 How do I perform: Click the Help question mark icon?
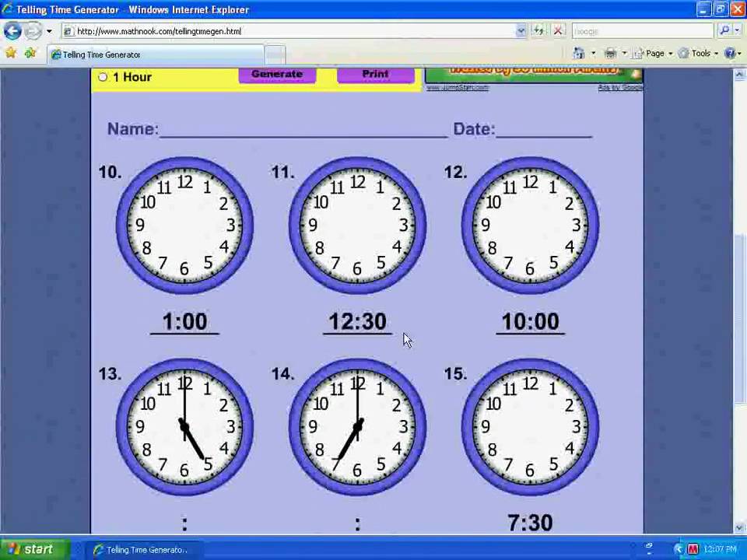(729, 54)
